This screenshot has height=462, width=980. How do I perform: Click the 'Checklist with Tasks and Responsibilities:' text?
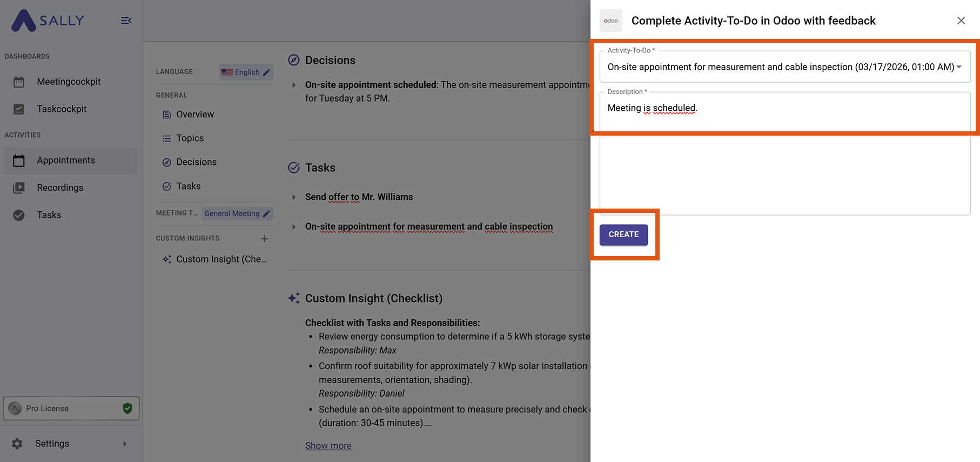coord(392,323)
